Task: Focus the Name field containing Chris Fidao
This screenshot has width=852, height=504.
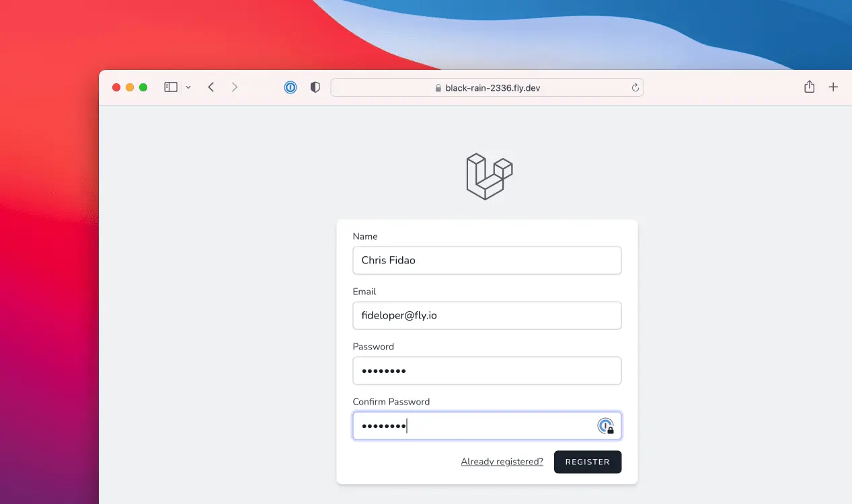Action: click(x=487, y=260)
